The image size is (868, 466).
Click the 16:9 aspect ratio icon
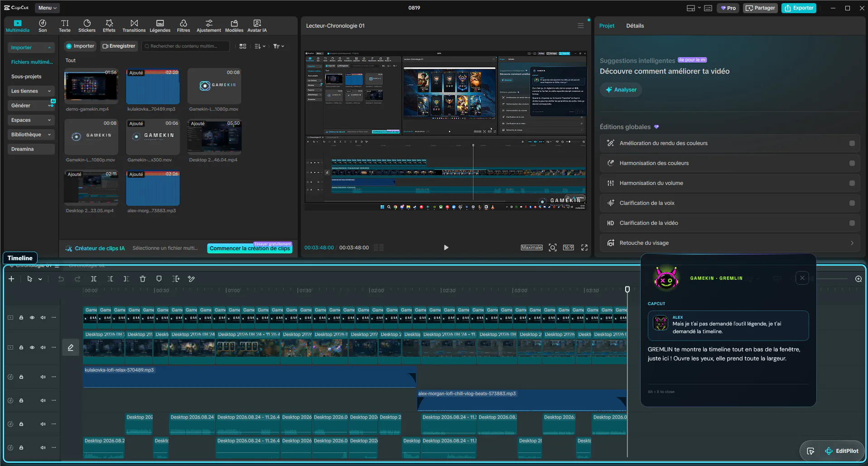(568, 248)
